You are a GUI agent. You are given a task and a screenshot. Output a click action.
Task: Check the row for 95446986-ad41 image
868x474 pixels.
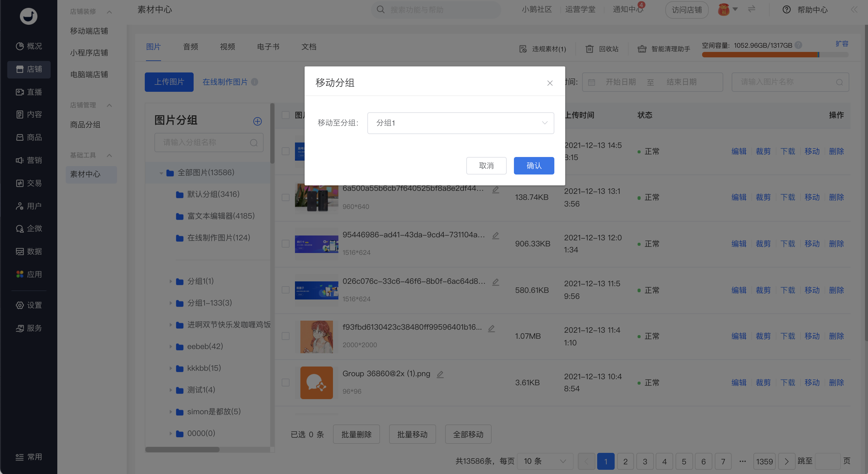(x=285, y=244)
